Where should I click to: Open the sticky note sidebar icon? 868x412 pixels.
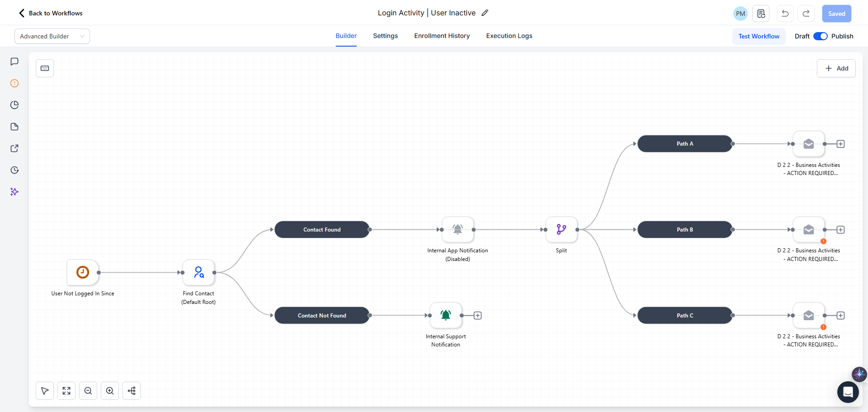click(14, 127)
